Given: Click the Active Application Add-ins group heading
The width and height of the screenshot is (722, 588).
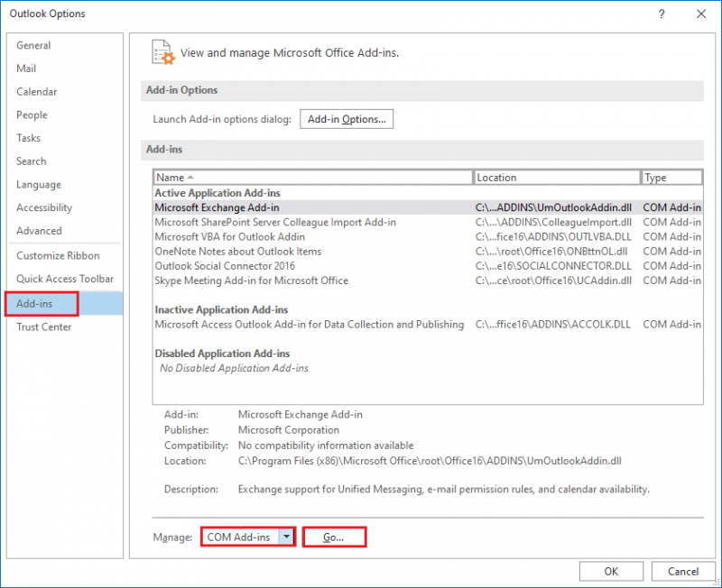Looking at the screenshot, I should (218, 193).
